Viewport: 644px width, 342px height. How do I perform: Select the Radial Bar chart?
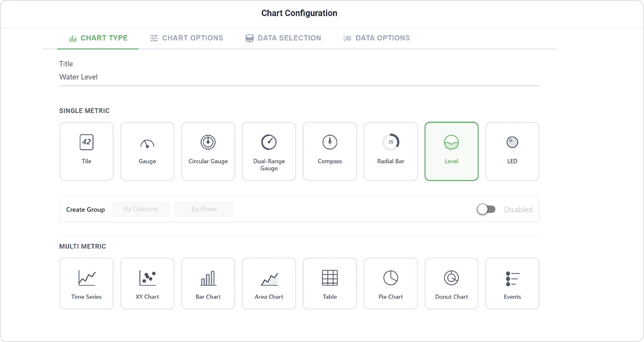tap(391, 151)
